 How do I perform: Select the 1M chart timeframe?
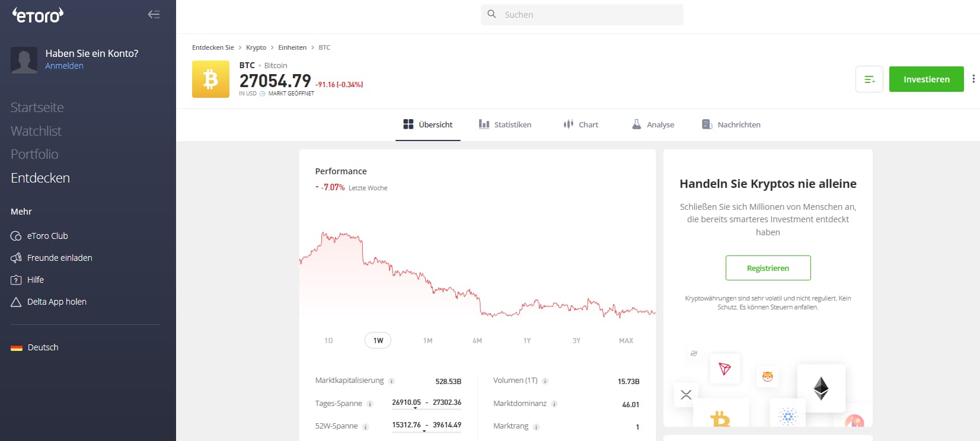click(427, 341)
